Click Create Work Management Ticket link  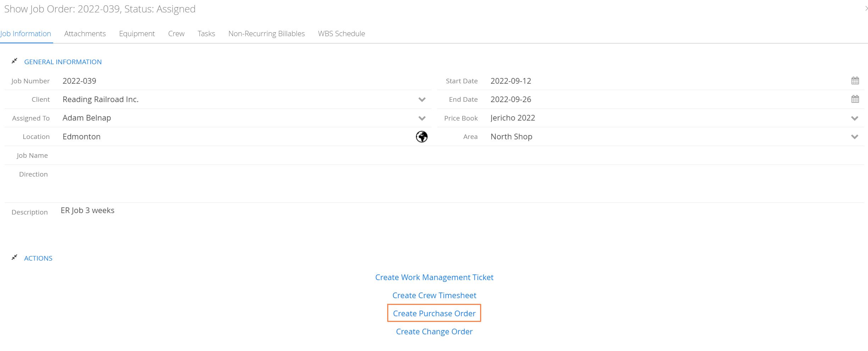[x=434, y=277]
